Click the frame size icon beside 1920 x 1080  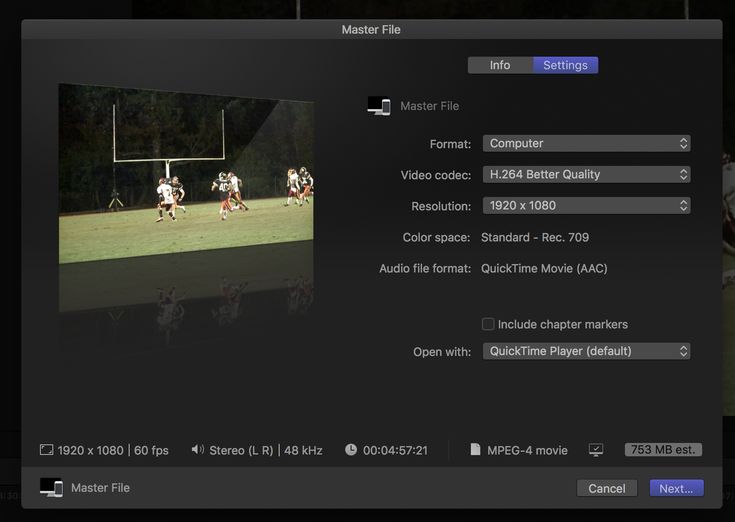coord(46,450)
